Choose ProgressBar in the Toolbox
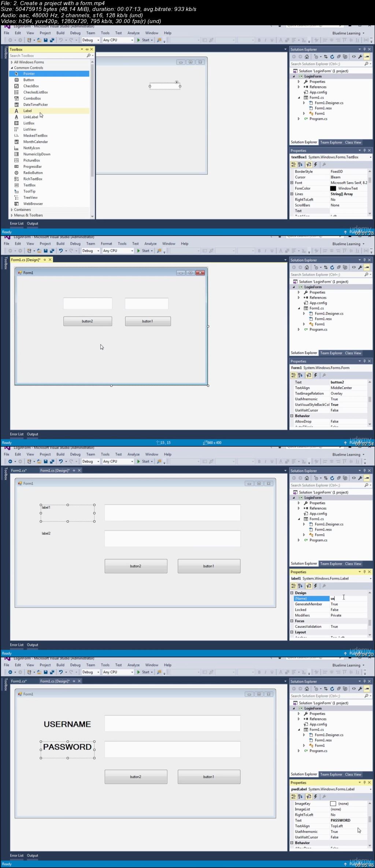Image resolution: width=375 pixels, height=868 pixels. click(49, 167)
